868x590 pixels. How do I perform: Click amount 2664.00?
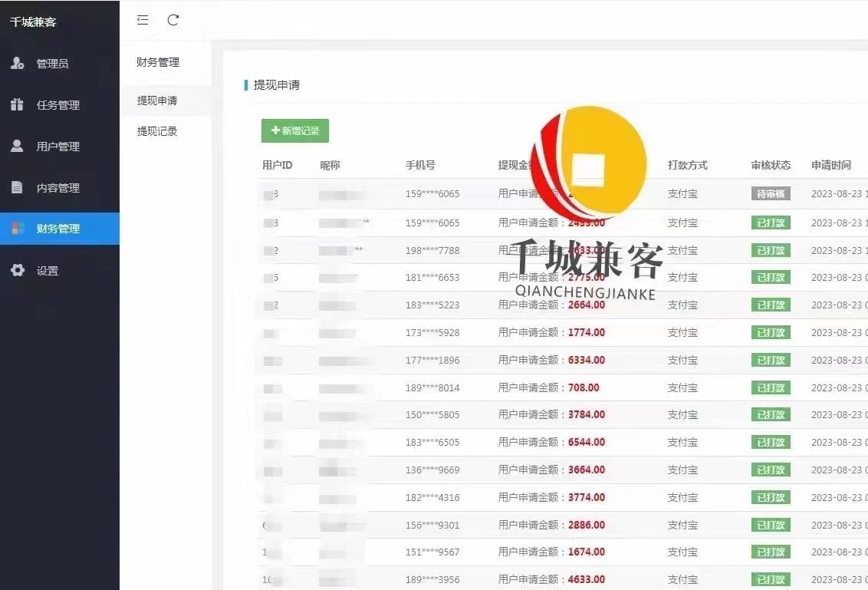tap(587, 305)
